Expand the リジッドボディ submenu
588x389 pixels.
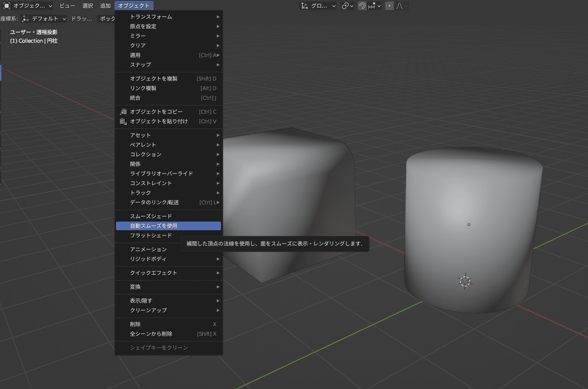(169, 259)
